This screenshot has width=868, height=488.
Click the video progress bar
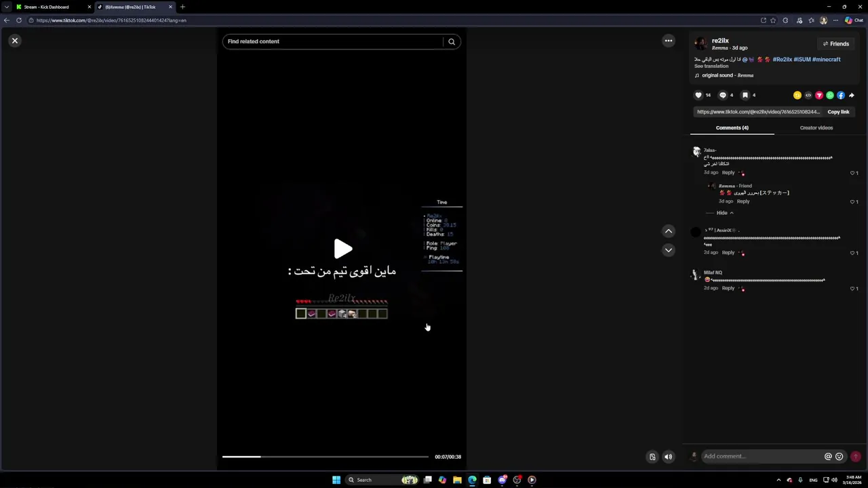click(x=325, y=457)
